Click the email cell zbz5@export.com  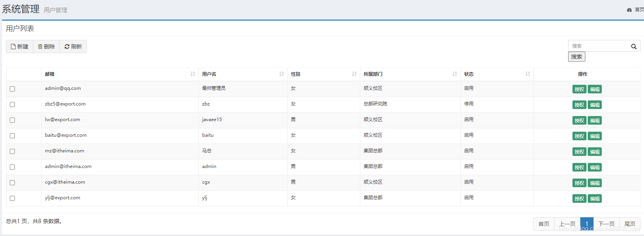tap(65, 104)
